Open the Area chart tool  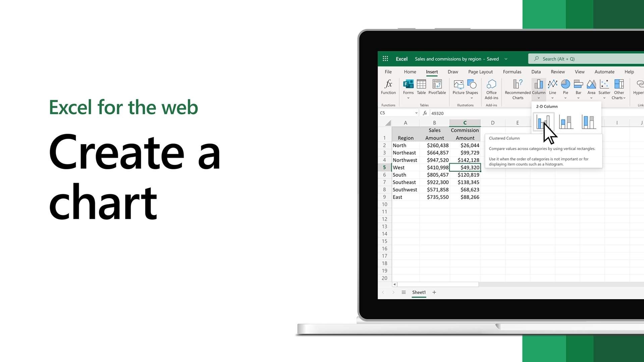[591, 88]
